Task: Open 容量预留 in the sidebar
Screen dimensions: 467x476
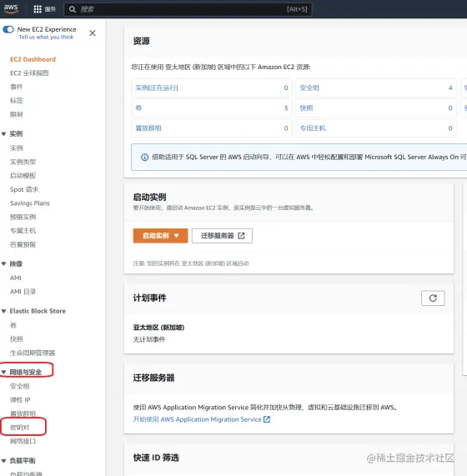Action: 23,245
